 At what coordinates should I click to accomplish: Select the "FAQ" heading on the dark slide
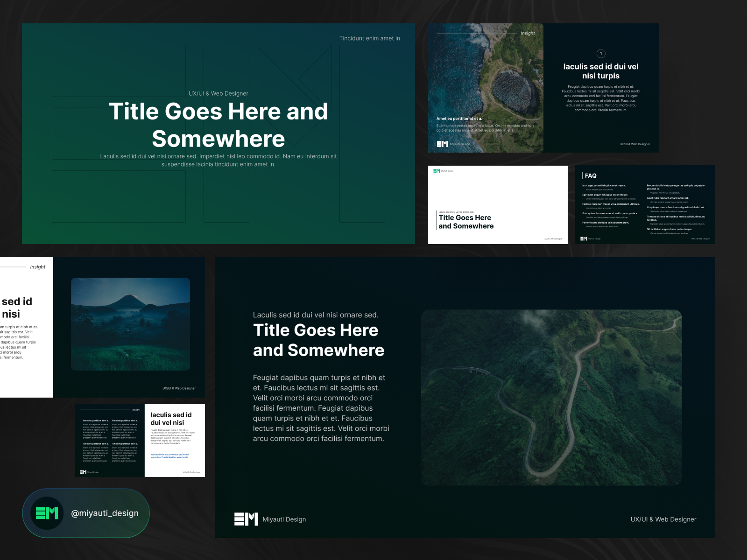click(x=592, y=176)
